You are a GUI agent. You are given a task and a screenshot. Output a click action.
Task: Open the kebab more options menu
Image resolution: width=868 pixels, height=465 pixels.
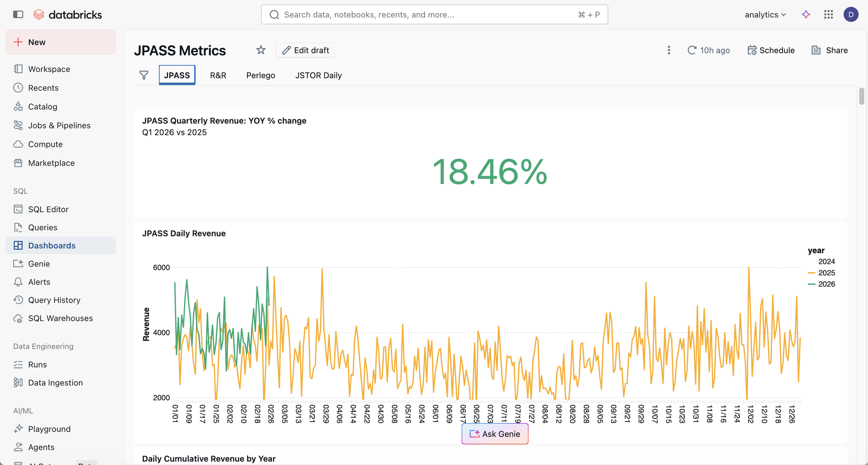tap(669, 50)
